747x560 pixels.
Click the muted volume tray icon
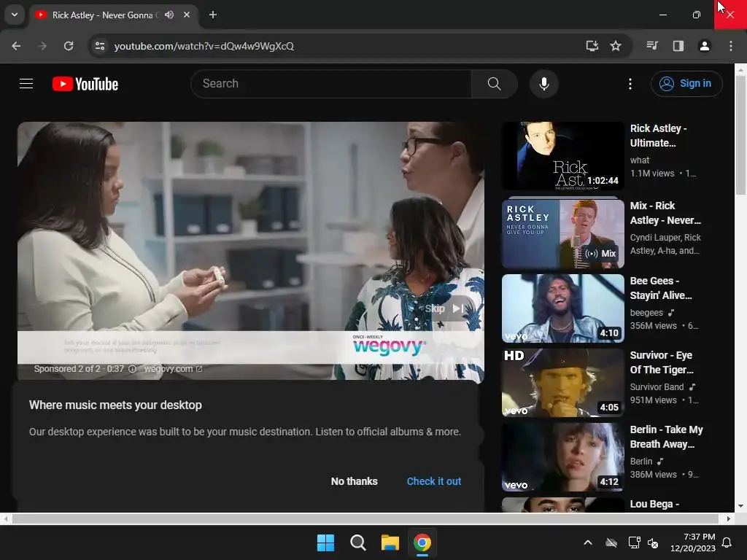tap(653, 542)
